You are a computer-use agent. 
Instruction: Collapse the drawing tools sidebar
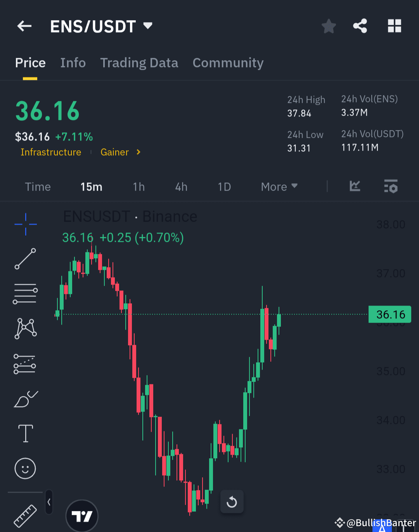(x=49, y=502)
